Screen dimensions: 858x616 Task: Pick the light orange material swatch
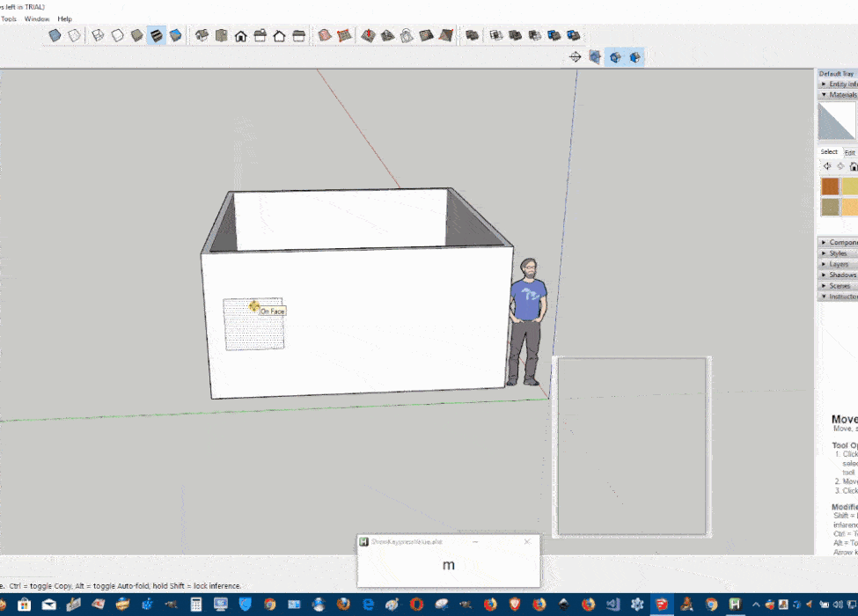[x=850, y=207]
